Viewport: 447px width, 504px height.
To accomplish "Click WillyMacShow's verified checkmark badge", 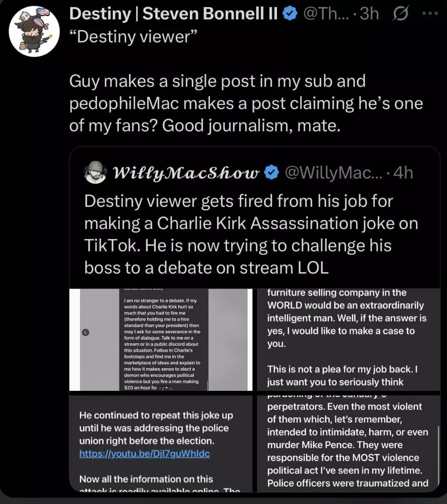I will (x=271, y=172).
